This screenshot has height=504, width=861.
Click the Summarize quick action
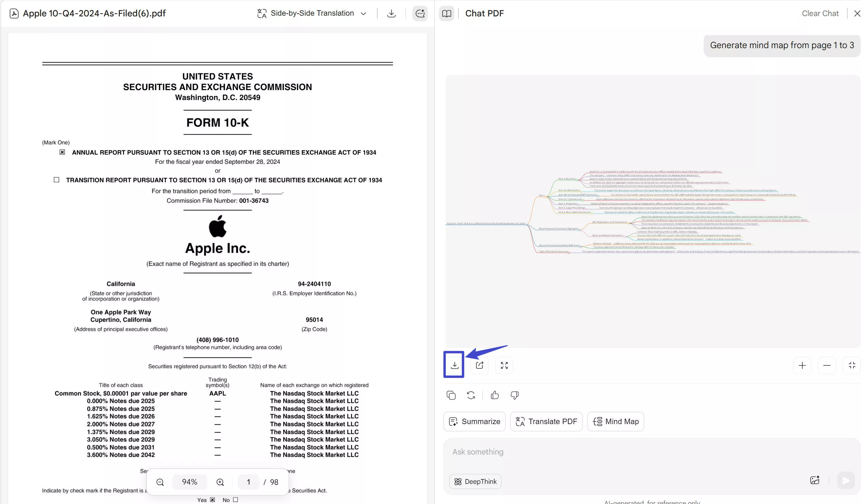click(x=474, y=421)
